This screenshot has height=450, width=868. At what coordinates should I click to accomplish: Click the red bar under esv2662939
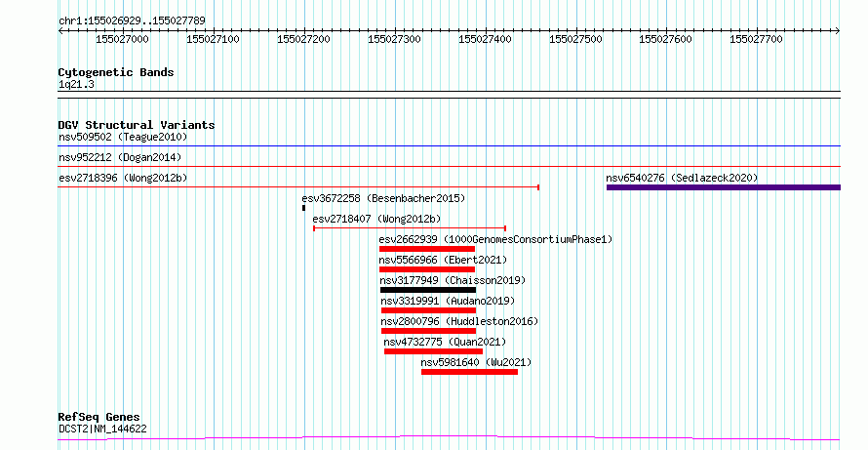point(427,249)
